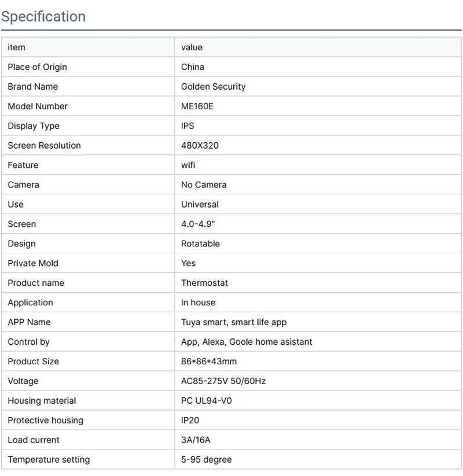Viewport: 463px width, 476px height.
Task: Click the Place of Origin label
Action: [37, 67]
